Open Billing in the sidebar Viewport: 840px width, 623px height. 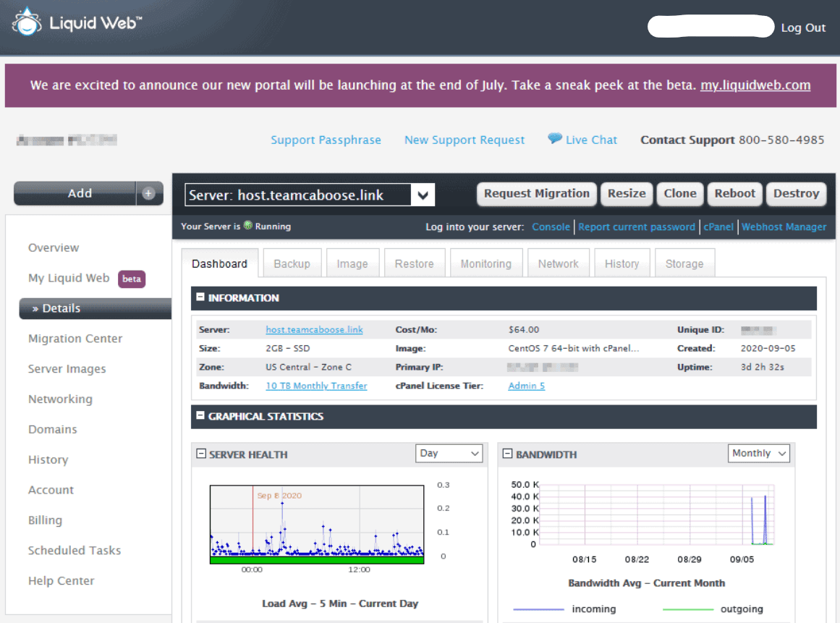pos(45,520)
